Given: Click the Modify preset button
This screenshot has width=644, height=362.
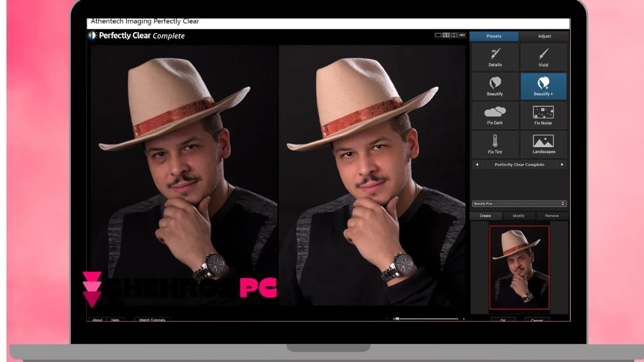Looking at the screenshot, I should click(x=519, y=216).
